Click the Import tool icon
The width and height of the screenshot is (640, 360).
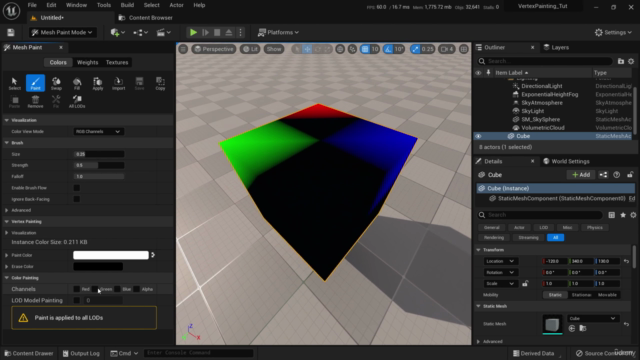coord(118,83)
